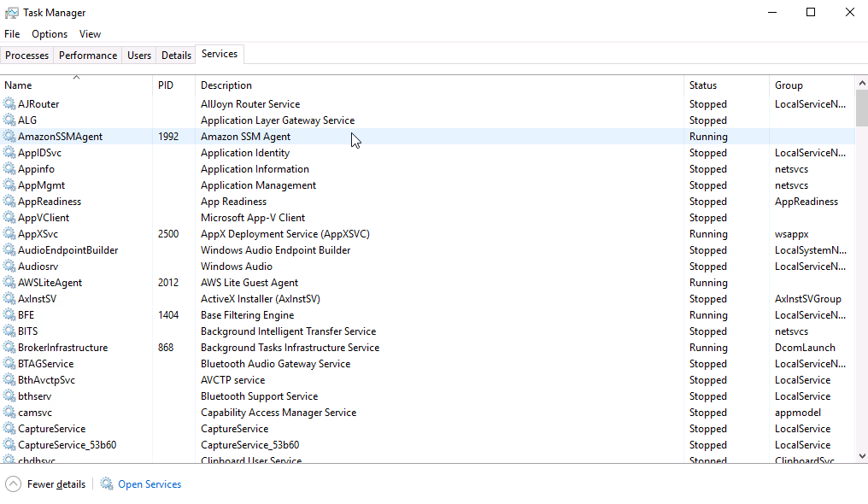The image size is (868, 504).
Task: Sort by Group column header
Action: 812,85
